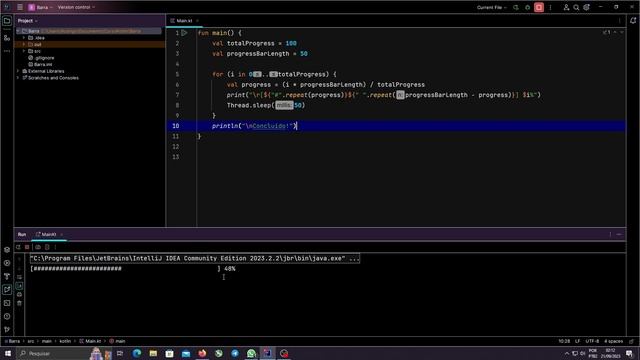Screen dimensions: 640x360
Task: Open the Build hammer tool window
Action: coord(7,276)
